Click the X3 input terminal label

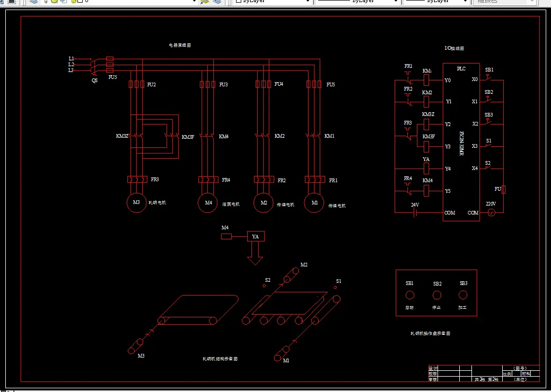[x=475, y=146]
